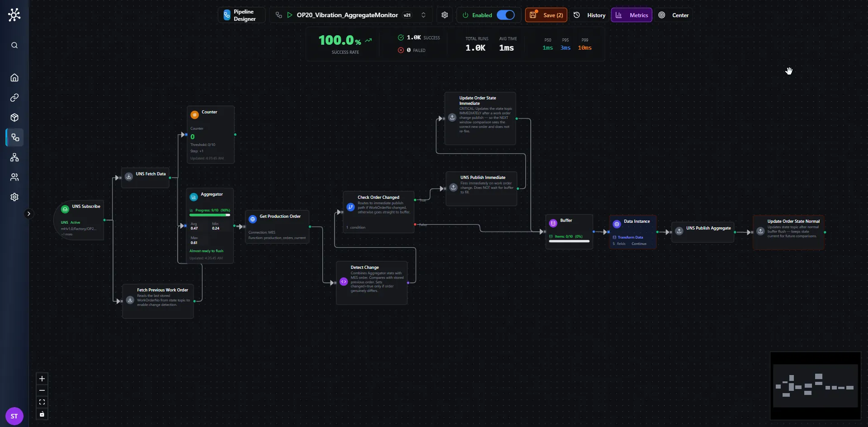The width and height of the screenshot is (868, 427).
Task: Select the UNS Fetch Data node icon
Action: coord(129,176)
